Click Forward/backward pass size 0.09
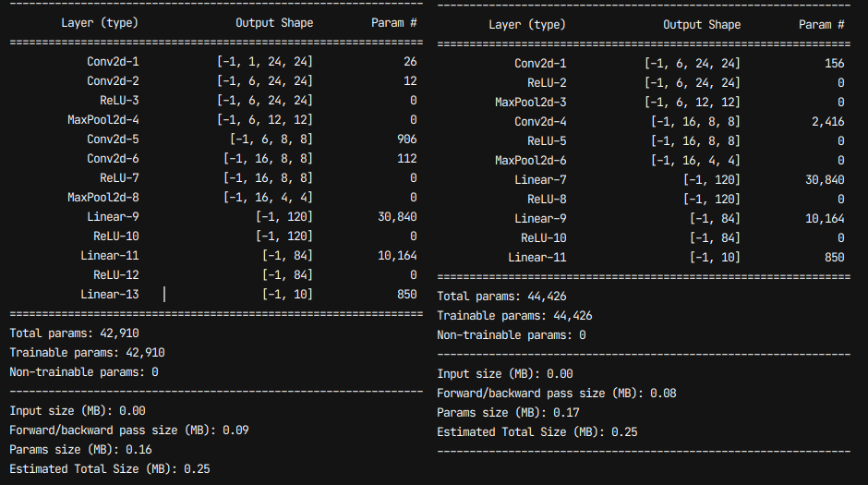 click(x=129, y=430)
